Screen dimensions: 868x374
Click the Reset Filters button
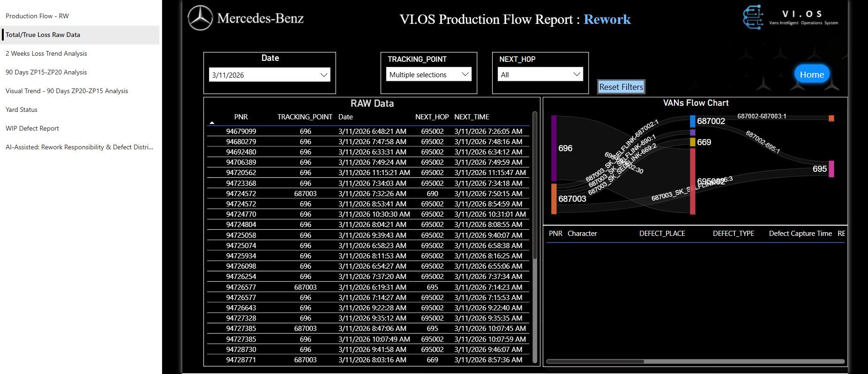click(621, 87)
